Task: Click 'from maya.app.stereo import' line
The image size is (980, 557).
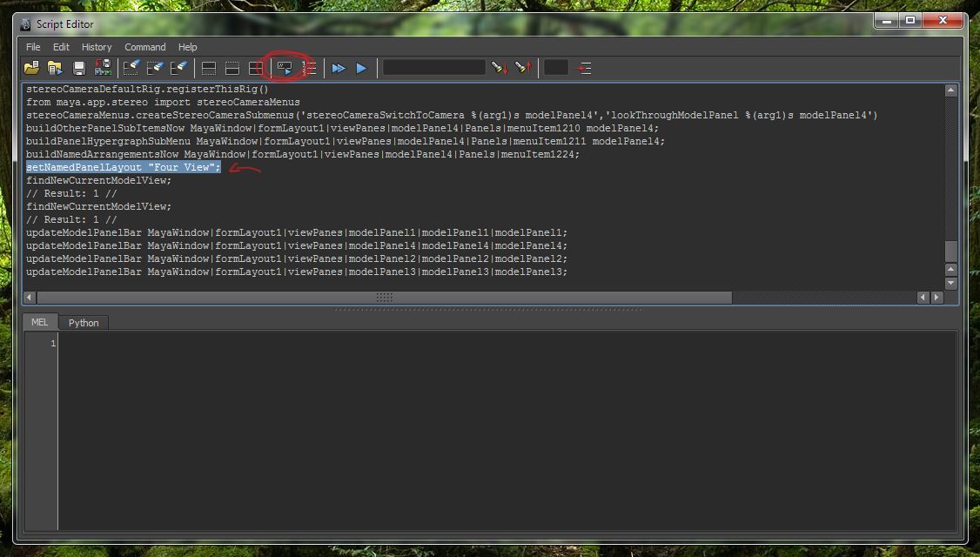Action: pos(163,102)
